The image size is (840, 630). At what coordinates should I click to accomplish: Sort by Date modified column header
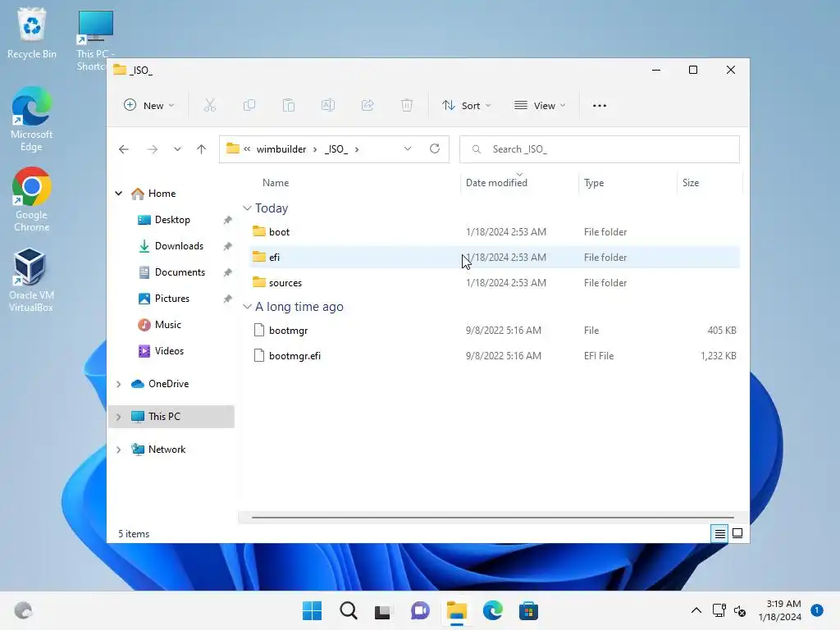click(x=496, y=183)
